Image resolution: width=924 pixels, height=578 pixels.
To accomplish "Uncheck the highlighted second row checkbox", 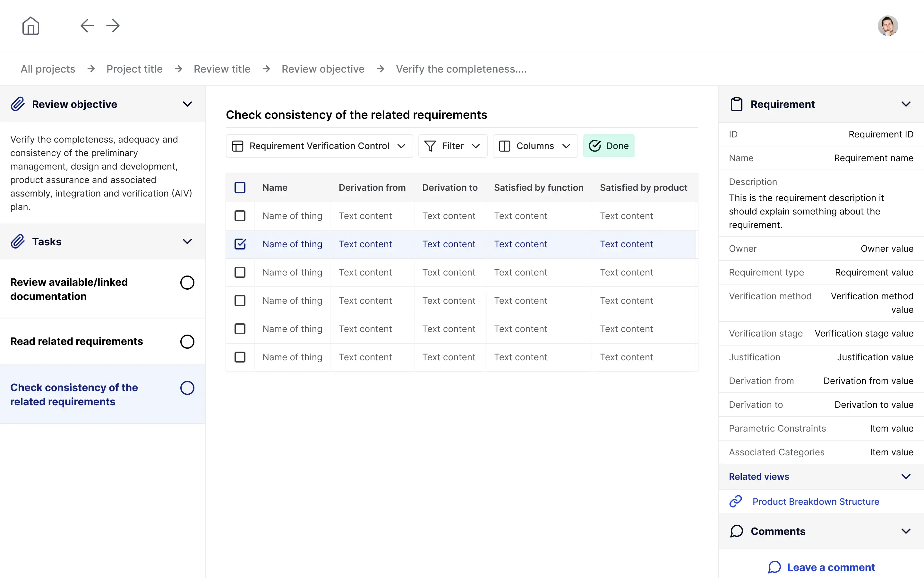I will point(240,244).
